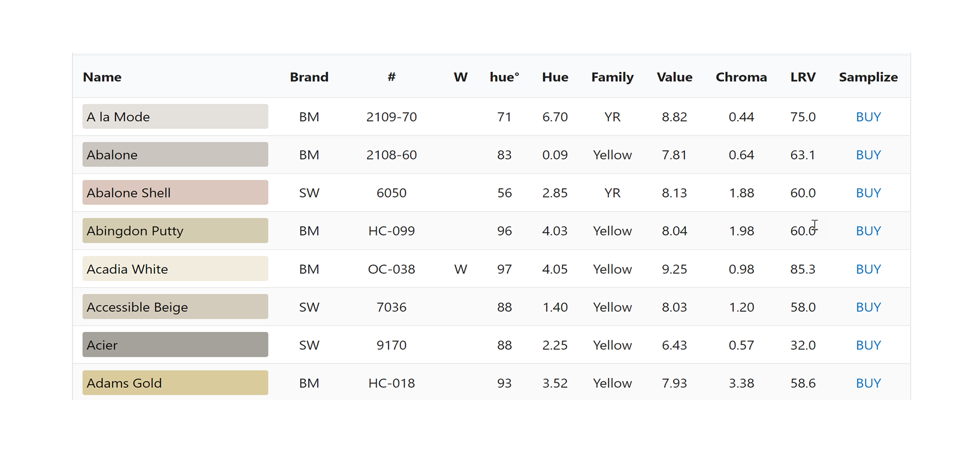Open the Accessible Beige BUY link
This screenshot has width=980, height=452.
click(868, 307)
